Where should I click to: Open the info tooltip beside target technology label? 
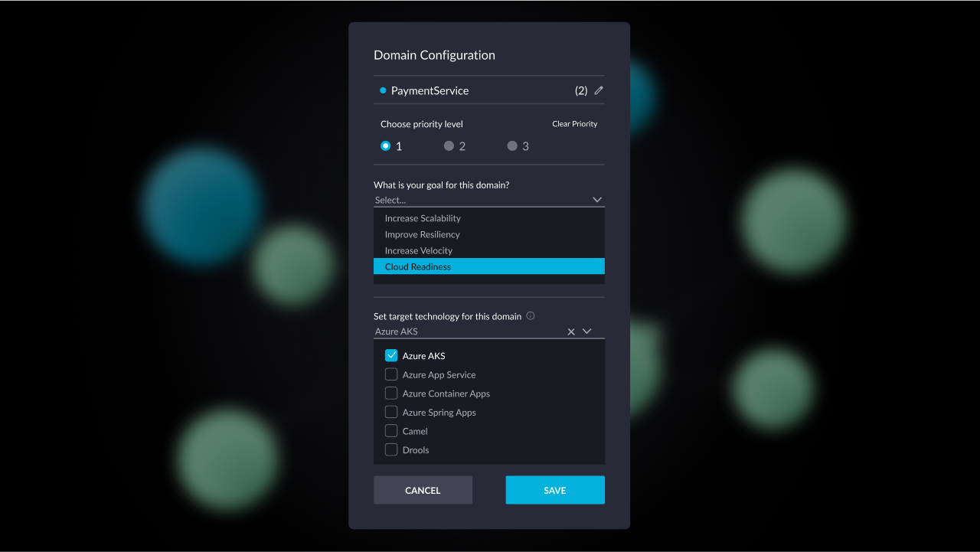pyautogui.click(x=531, y=315)
